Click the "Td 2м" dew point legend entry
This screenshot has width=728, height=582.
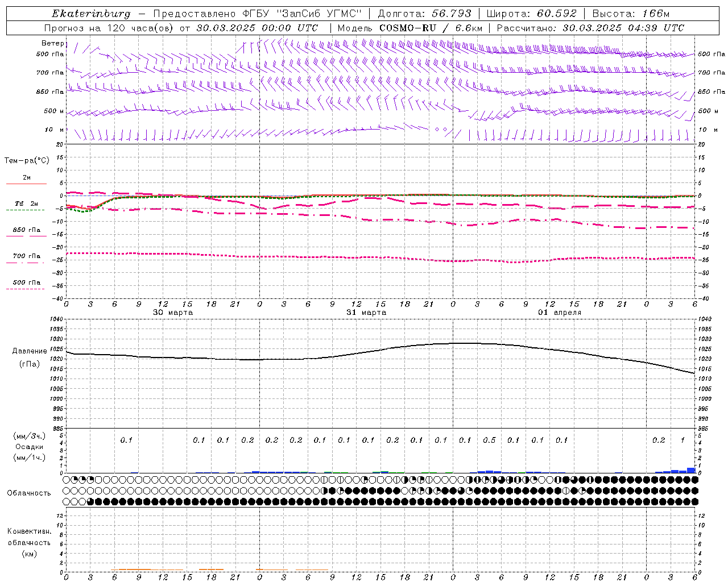coord(26,203)
